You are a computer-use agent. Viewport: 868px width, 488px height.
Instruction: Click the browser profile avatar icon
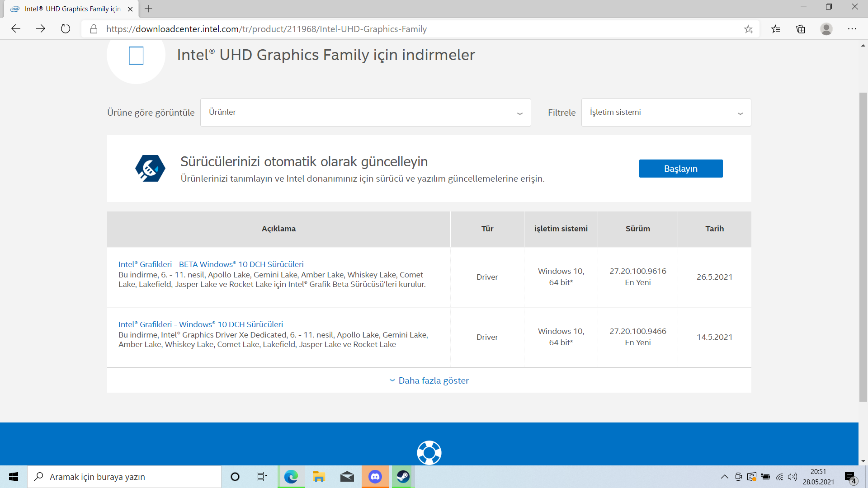(826, 29)
